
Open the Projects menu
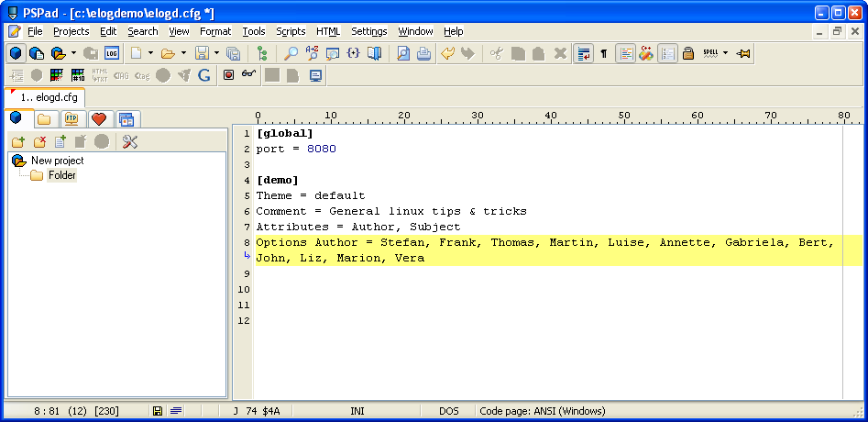pos(71,31)
